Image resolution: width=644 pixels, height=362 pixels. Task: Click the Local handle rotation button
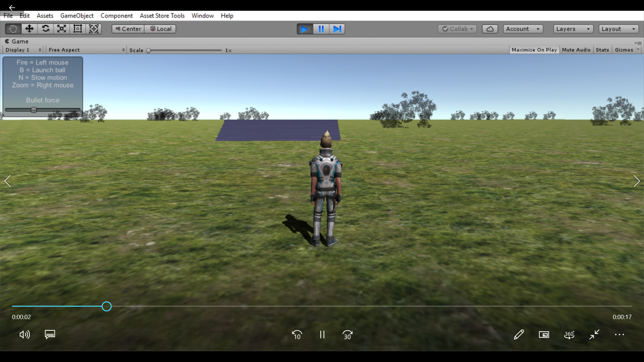point(160,29)
